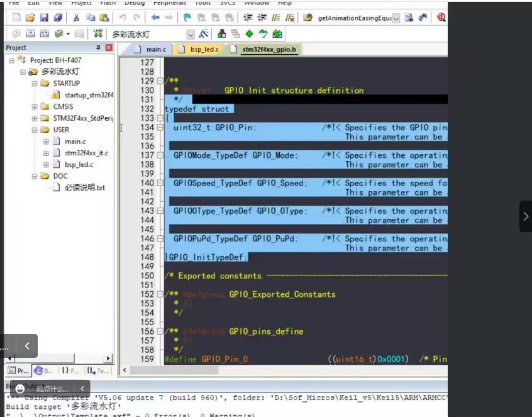532x417 pixels.
Task: Click the Download (LOAD) to flash icon
Action: click(x=98, y=33)
